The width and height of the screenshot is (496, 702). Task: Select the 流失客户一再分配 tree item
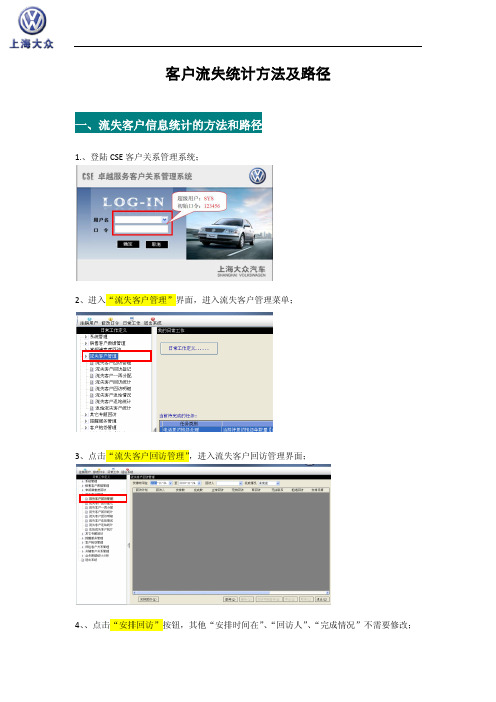(113, 375)
